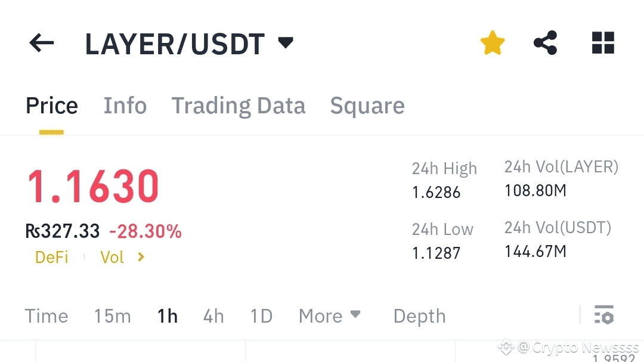Viewport: 644px width, 362px height.
Task: Expand the Vol tag chevron
Action: [x=141, y=257]
